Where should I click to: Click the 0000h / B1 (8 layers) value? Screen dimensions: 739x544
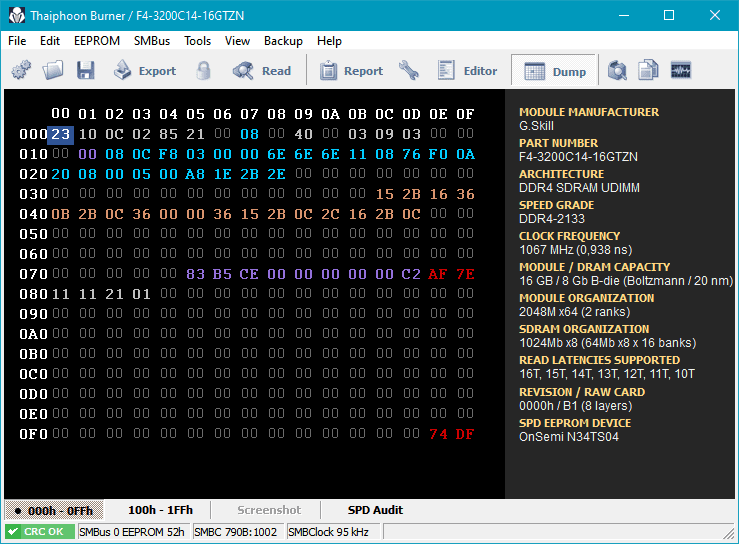pos(575,405)
